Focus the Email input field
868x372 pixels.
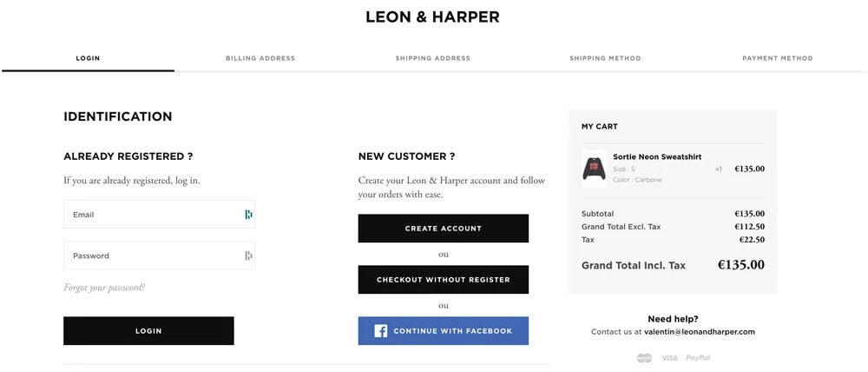152,215
